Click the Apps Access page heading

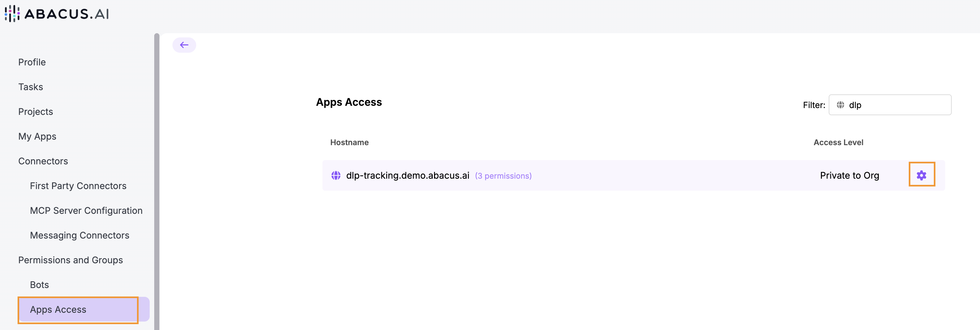(x=349, y=102)
